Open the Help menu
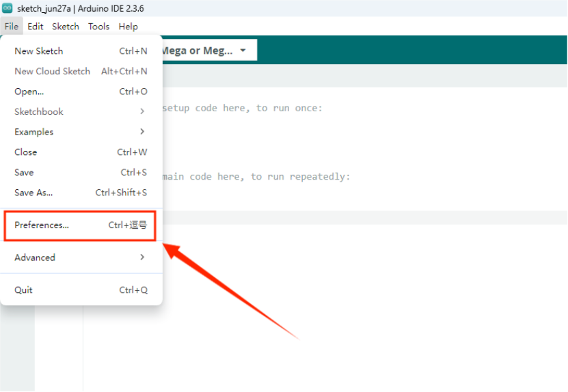Screen dimensions: 568x392 [128, 27]
